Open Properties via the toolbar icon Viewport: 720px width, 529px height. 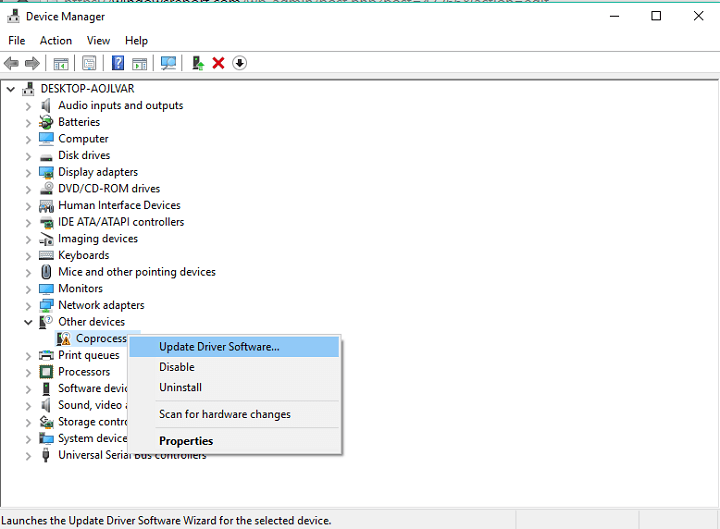(89, 63)
